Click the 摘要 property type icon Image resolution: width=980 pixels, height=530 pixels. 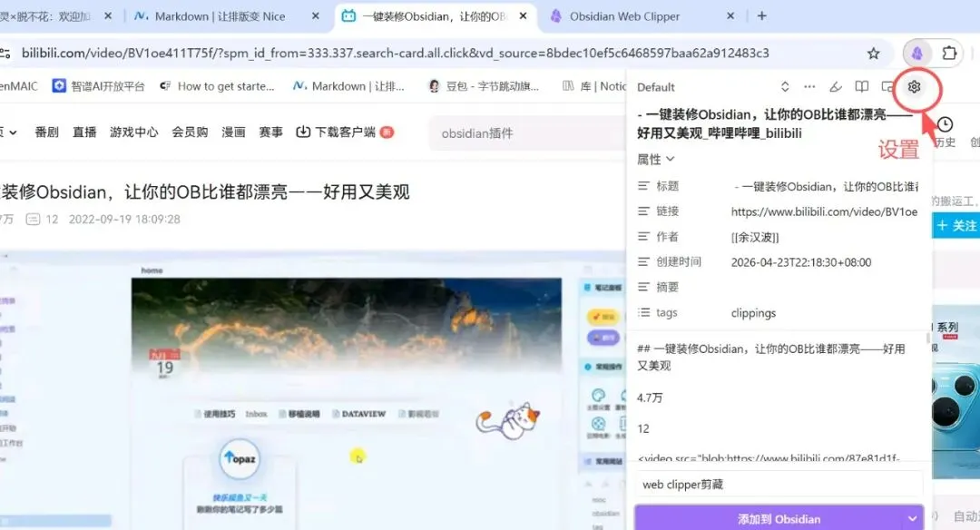(643, 287)
